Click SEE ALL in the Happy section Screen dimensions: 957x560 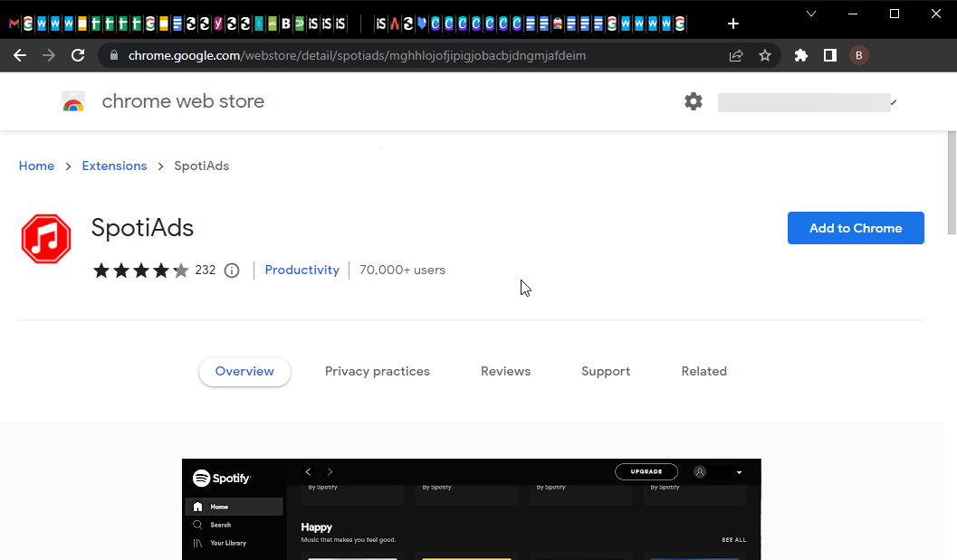tap(733, 540)
